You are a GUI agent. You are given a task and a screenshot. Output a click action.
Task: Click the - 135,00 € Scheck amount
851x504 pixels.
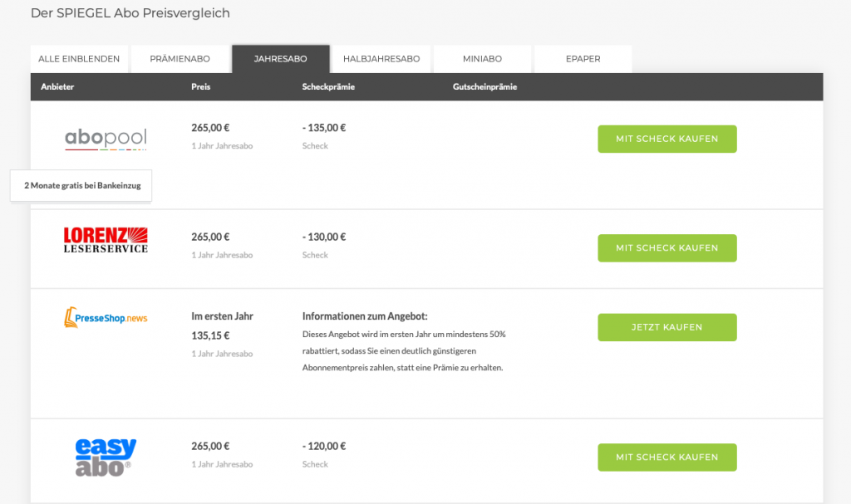pyautogui.click(x=324, y=128)
